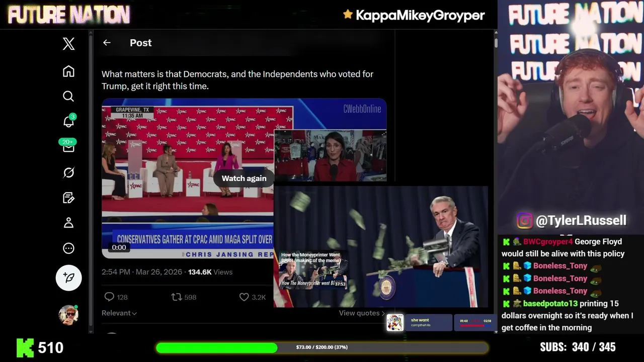The height and width of the screenshot is (362, 644).
Task: Open post timestamp 2:54 PM Mar 26, 2026
Action: tap(142, 272)
